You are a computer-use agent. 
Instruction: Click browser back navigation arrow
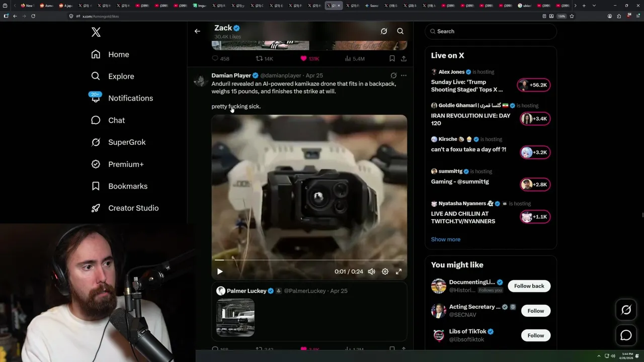point(15,16)
